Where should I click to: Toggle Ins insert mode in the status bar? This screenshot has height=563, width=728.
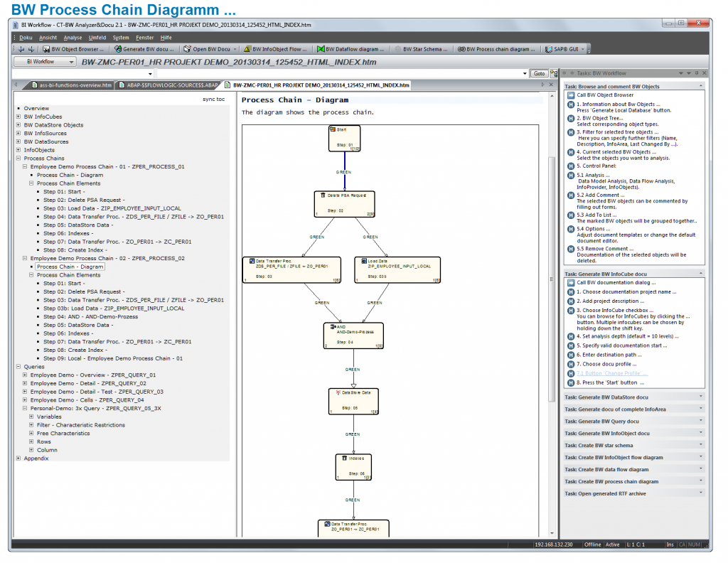pos(670,544)
